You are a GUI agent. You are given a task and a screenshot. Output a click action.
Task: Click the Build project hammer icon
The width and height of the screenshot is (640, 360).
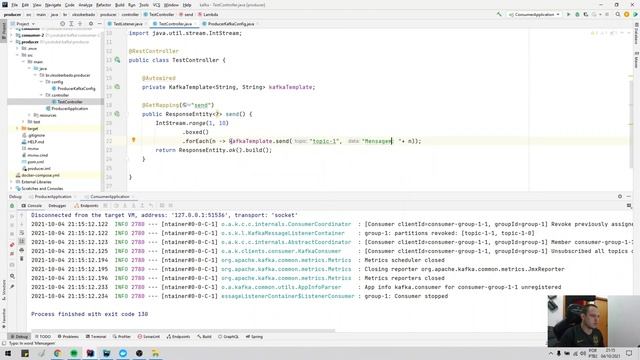(x=499, y=14)
